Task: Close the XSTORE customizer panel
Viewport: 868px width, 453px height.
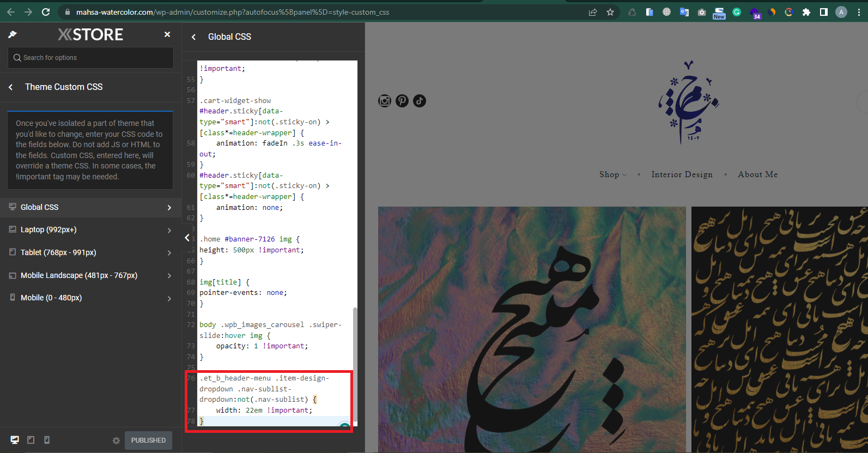Action: pyautogui.click(x=167, y=34)
